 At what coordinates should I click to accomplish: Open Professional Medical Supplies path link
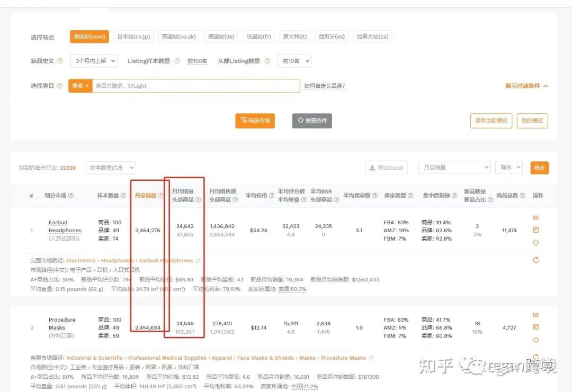click(x=167, y=358)
